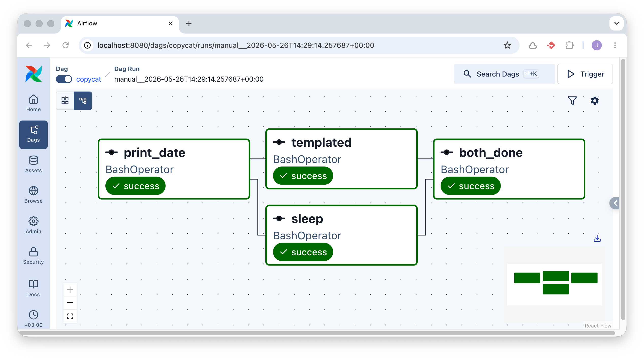Click the cloud extension icon
Screen dimensions: 644x358
[533, 45]
